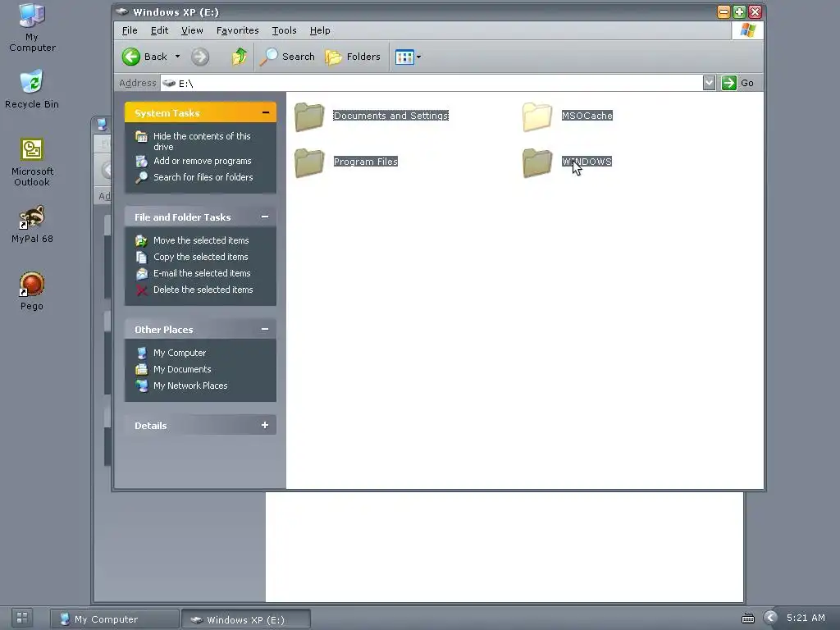840x630 pixels.
Task: Collapse the Other Places panel
Action: 265,329
